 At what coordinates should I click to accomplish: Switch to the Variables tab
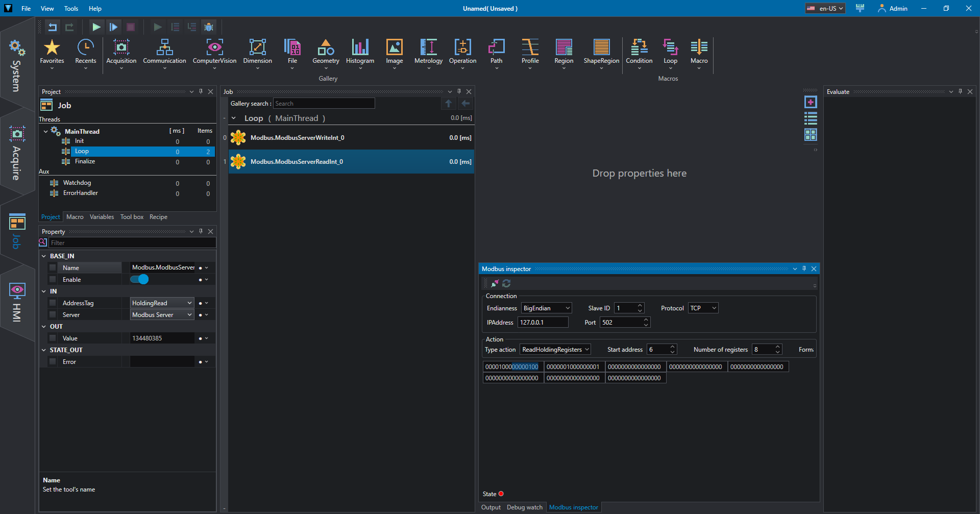pos(102,217)
